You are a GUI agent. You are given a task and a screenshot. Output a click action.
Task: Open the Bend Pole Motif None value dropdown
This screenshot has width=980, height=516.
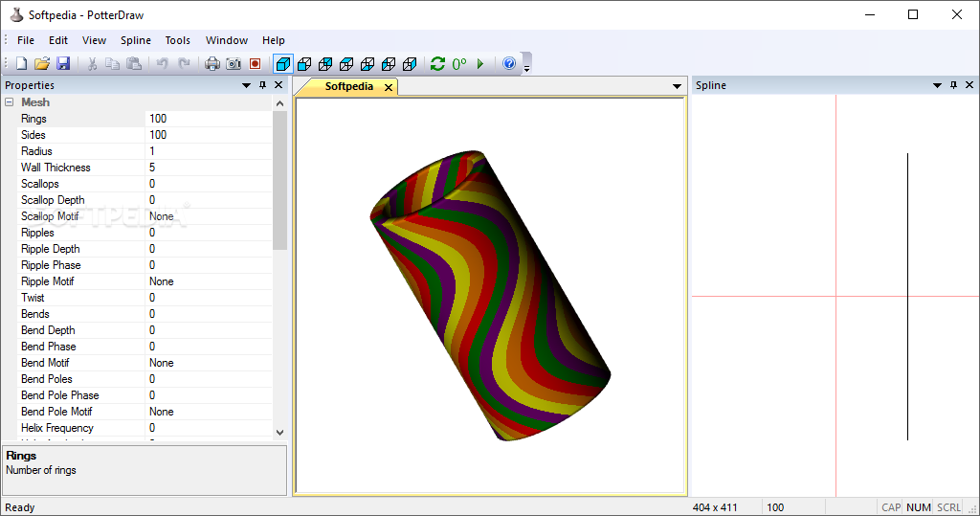click(209, 412)
